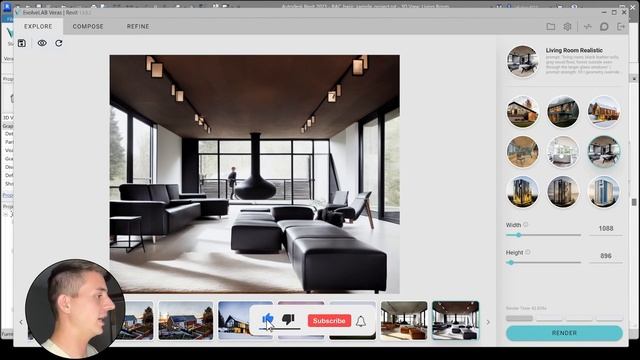
Task: Click the main rendered living room image
Action: coord(255,174)
